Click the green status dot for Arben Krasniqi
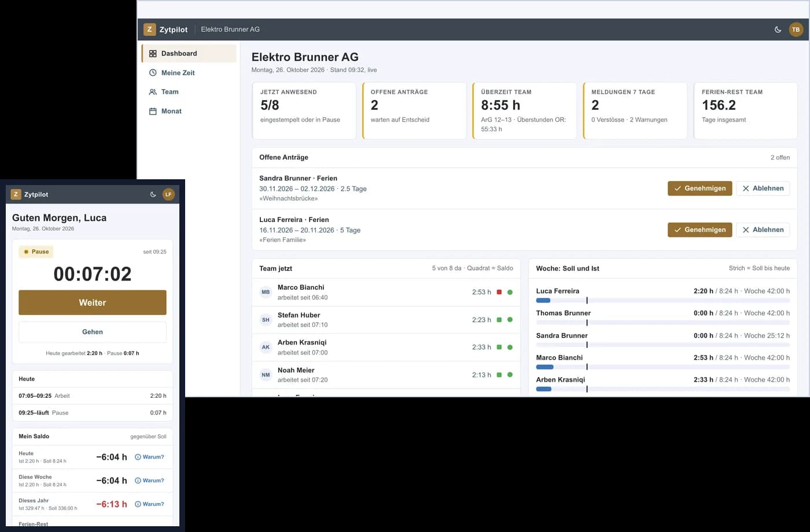Viewport: 810px width, 532px height. (510, 348)
